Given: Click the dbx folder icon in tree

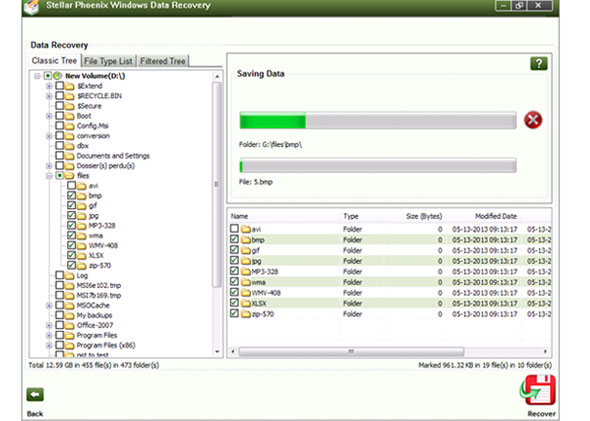Looking at the screenshot, I should pyautogui.click(x=69, y=146).
